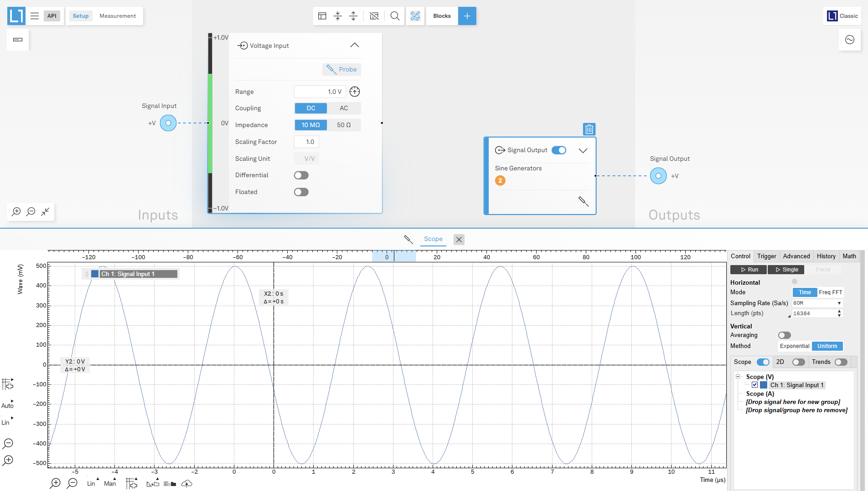Click the Probe button

(x=341, y=69)
